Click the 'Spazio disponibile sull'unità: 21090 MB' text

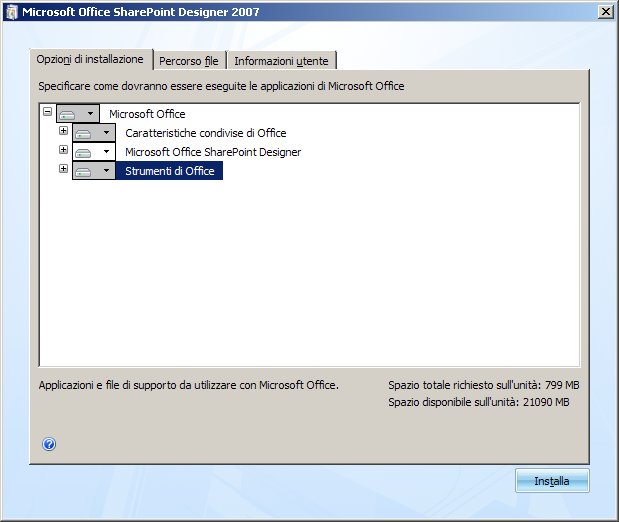[479, 402]
